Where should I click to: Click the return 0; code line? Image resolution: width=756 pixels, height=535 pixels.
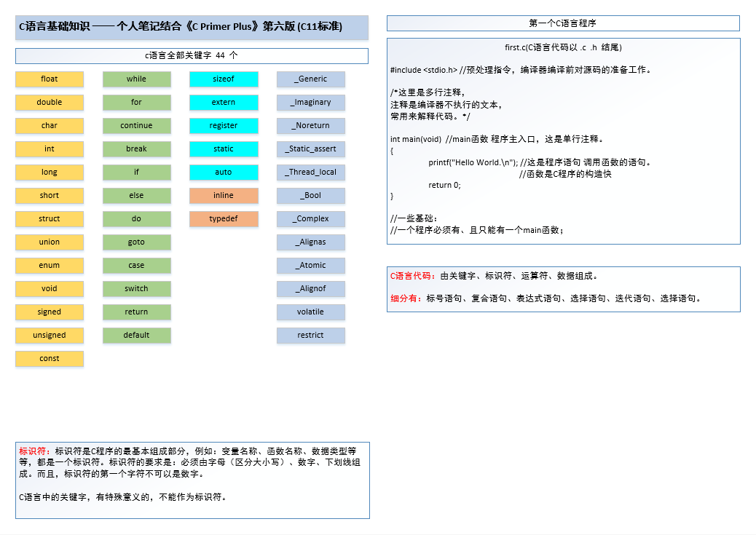click(x=444, y=185)
